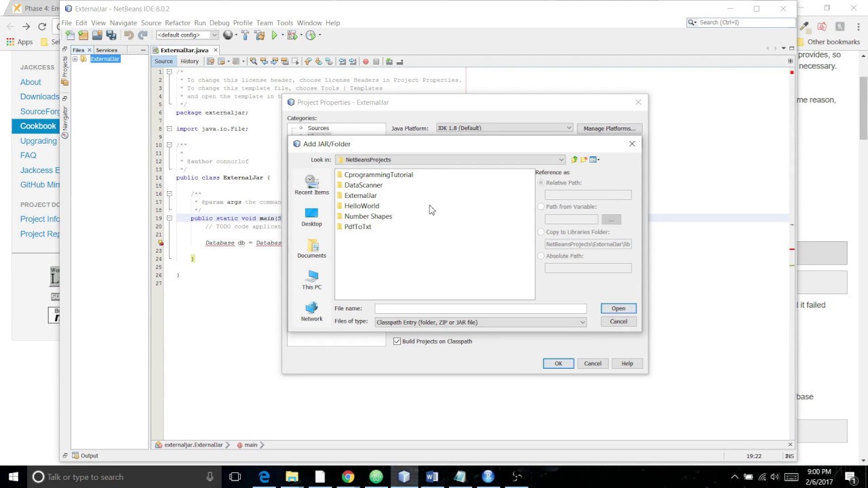The image size is (868, 488).
Task: Click Debug Project icon in toolbar
Action: pos(292,35)
